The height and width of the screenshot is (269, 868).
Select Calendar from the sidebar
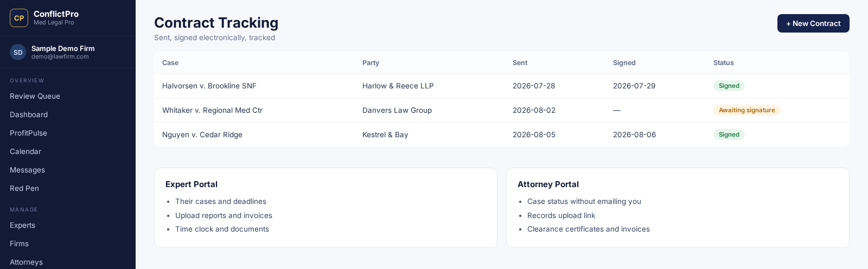tap(25, 151)
